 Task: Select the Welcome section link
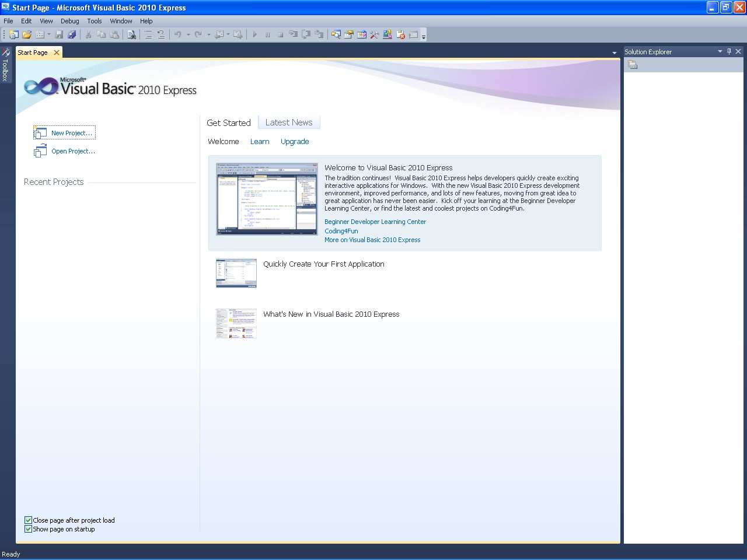coord(224,142)
